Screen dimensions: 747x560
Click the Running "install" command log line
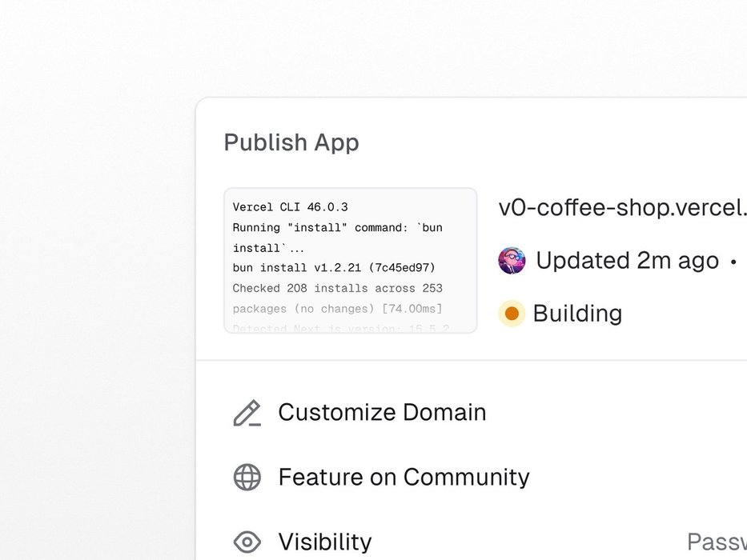point(337,228)
